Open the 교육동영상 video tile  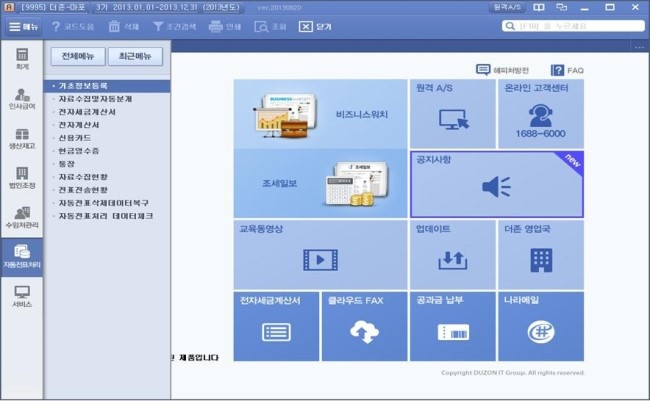320,255
